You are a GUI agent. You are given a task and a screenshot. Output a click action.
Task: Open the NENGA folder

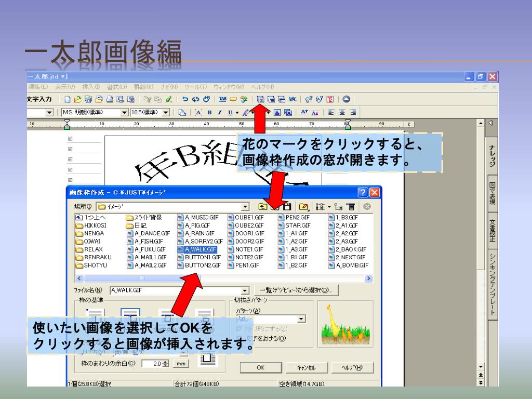coord(90,233)
